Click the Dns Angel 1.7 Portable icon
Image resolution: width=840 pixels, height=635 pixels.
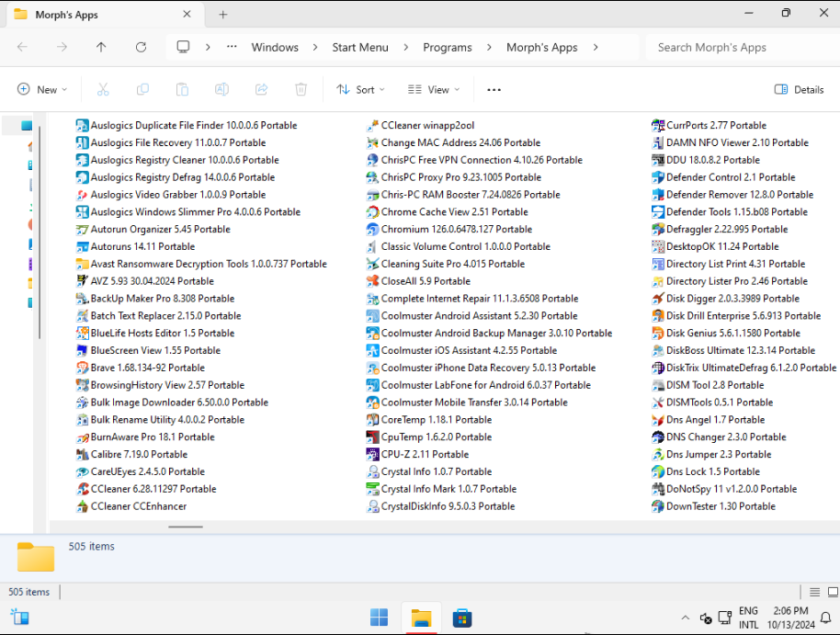point(658,420)
